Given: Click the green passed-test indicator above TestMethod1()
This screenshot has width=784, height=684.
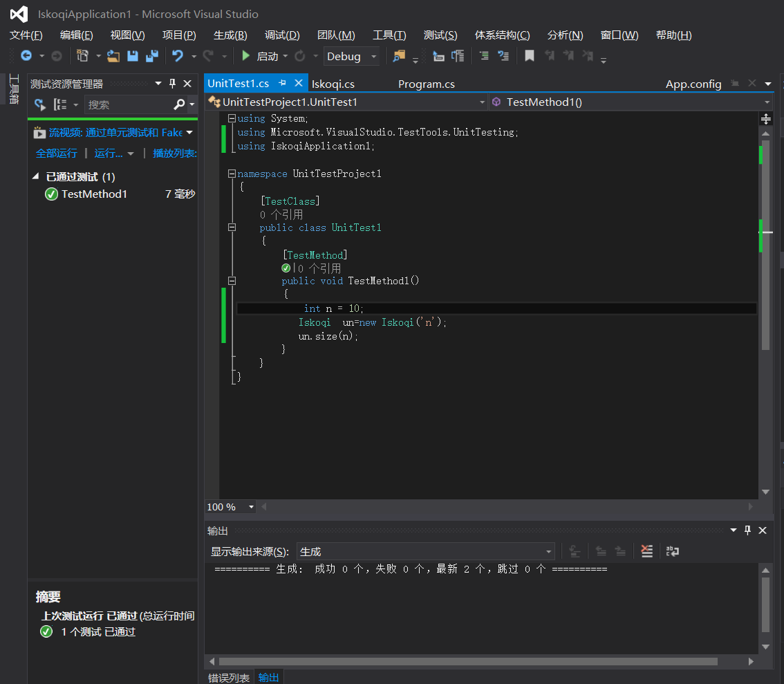Looking at the screenshot, I should [x=286, y=268].
